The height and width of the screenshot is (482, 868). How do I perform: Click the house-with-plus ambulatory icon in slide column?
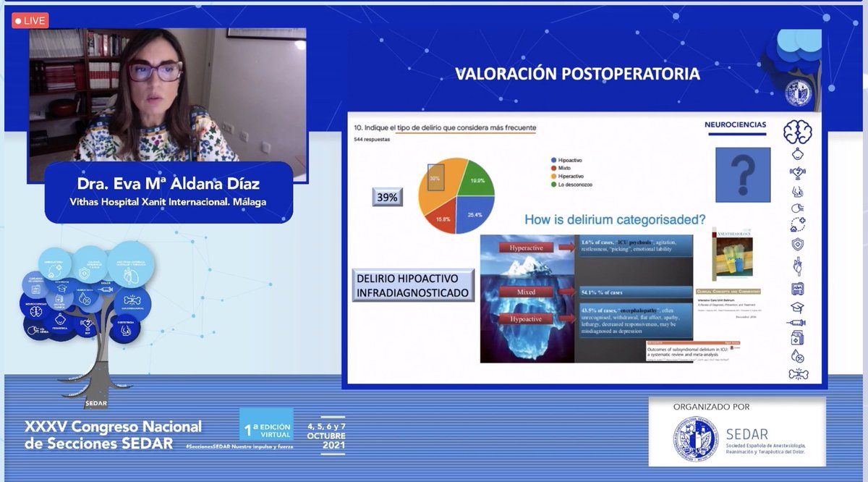click(x=798, y=225)
